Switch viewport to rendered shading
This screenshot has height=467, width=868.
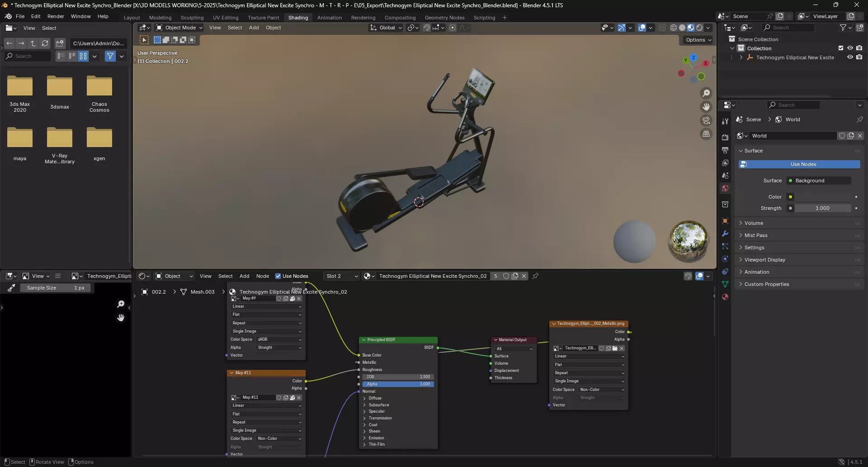click(699, 28)
